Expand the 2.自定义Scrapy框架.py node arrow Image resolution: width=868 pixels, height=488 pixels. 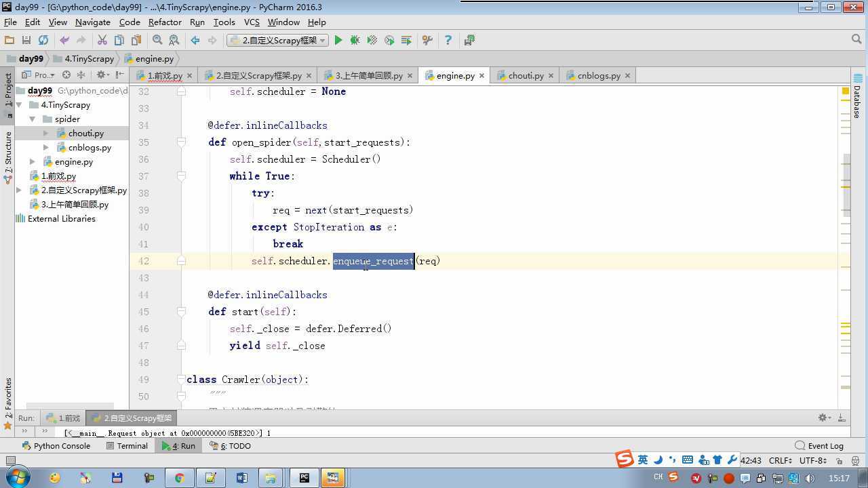point(19,190)
